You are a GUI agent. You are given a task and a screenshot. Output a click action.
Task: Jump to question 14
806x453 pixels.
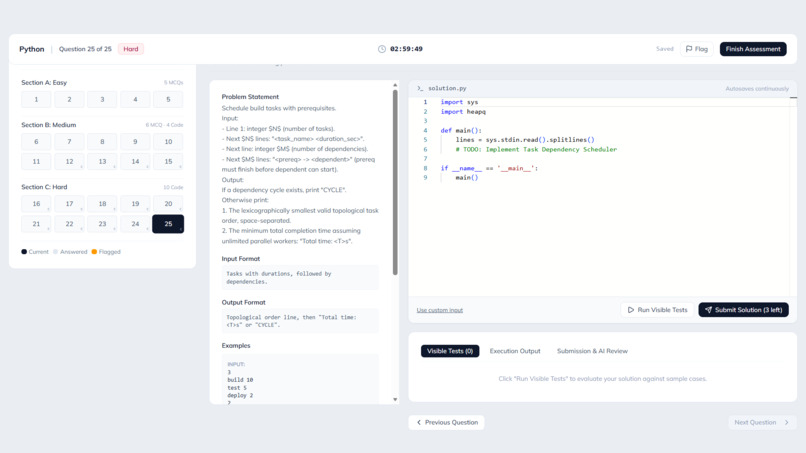(x=135, y=161)
